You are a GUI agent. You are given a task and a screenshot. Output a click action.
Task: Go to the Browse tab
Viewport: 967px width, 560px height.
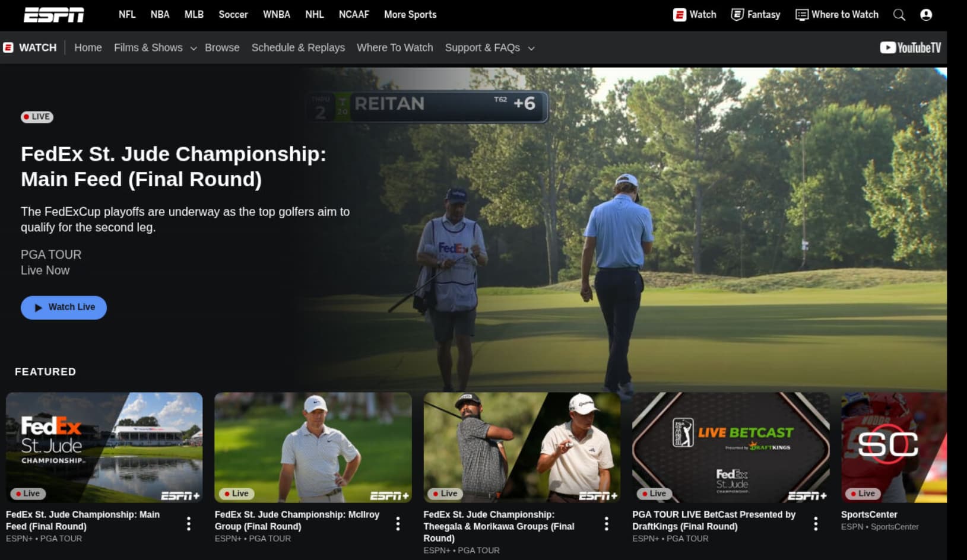(222, 47)
